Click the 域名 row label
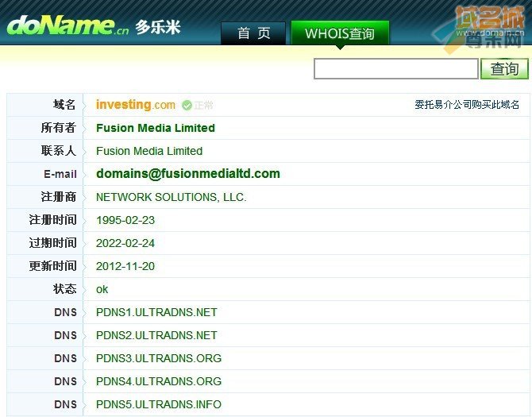 [x=64, y=105]
